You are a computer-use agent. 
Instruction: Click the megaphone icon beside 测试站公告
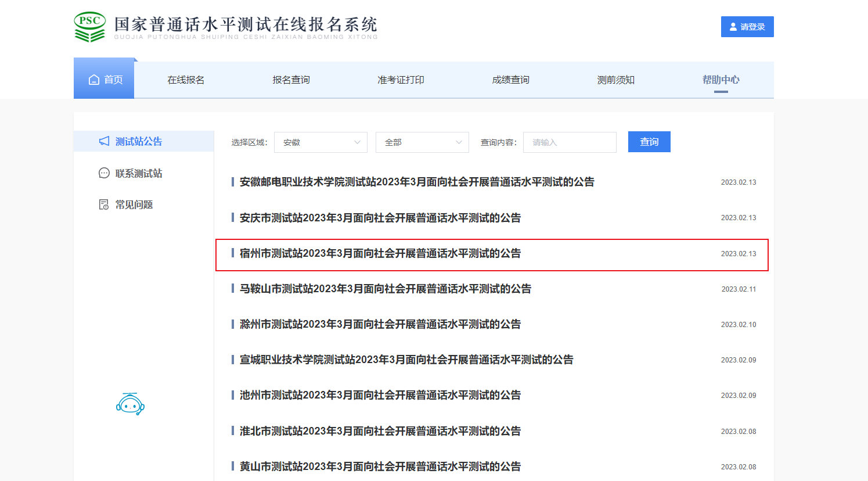tap(105, 141)
